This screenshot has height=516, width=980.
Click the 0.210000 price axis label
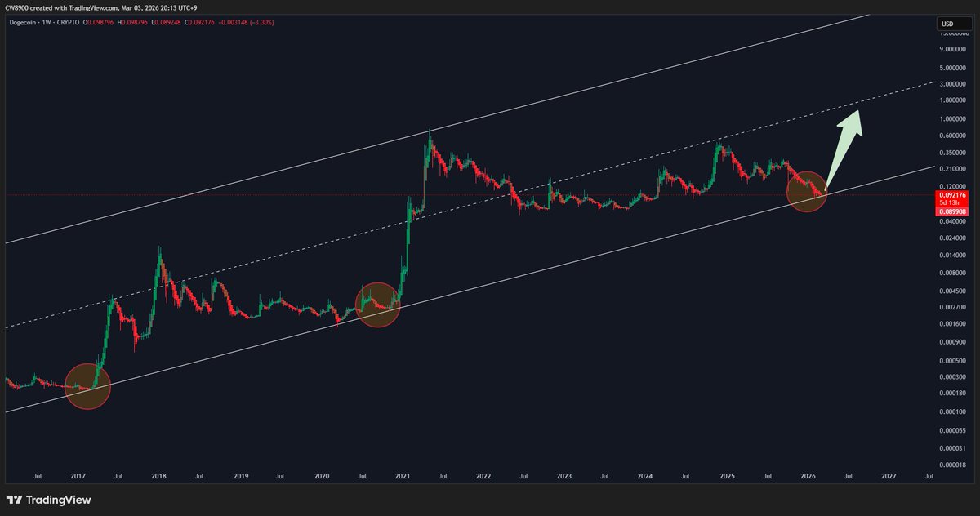click(951, 169)
